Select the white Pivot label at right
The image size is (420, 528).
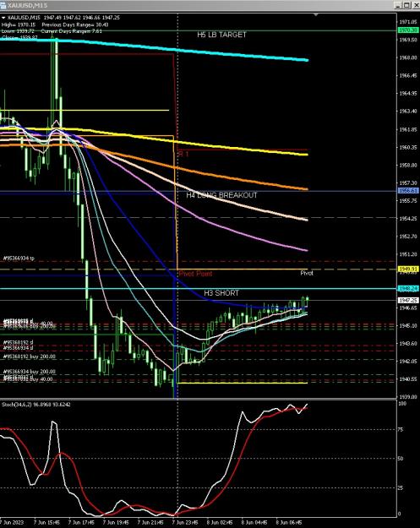click(307, 273)
